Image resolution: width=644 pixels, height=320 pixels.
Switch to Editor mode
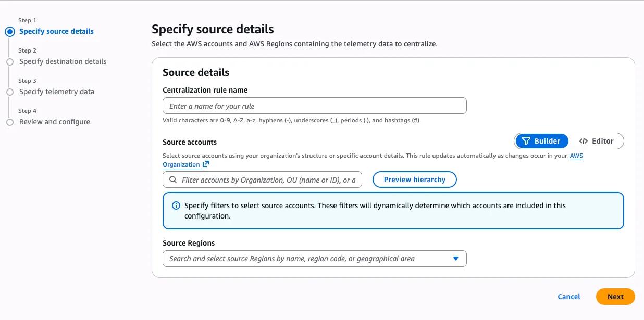coord(597,141)
